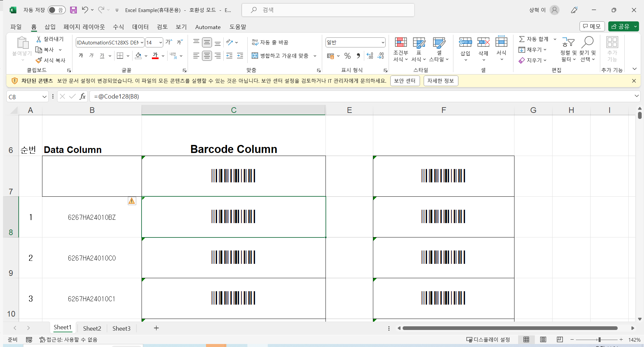
Task: Expand Merge & Center (병합하고 가운데 맞춤) arrow
Action: coord(315,56)
